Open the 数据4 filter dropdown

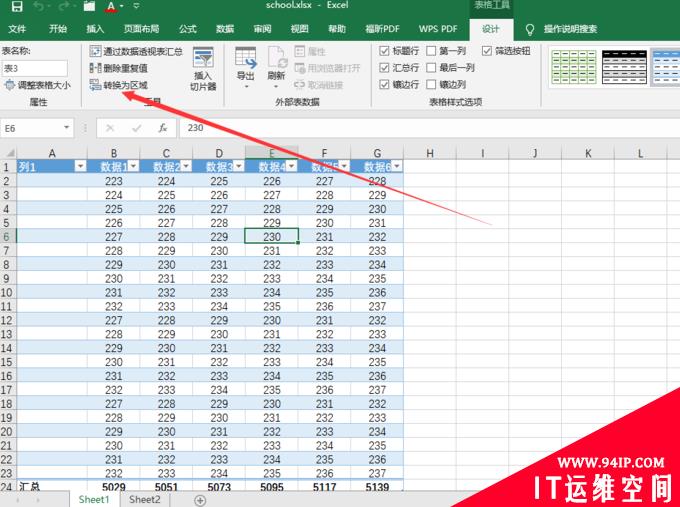[291, 166]
